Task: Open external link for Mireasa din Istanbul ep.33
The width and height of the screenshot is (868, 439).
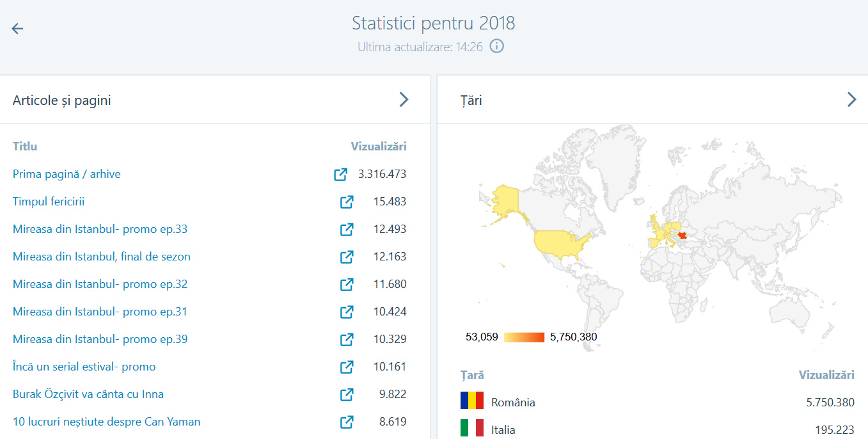Action: pyautogui.click(x=346, y=229)
